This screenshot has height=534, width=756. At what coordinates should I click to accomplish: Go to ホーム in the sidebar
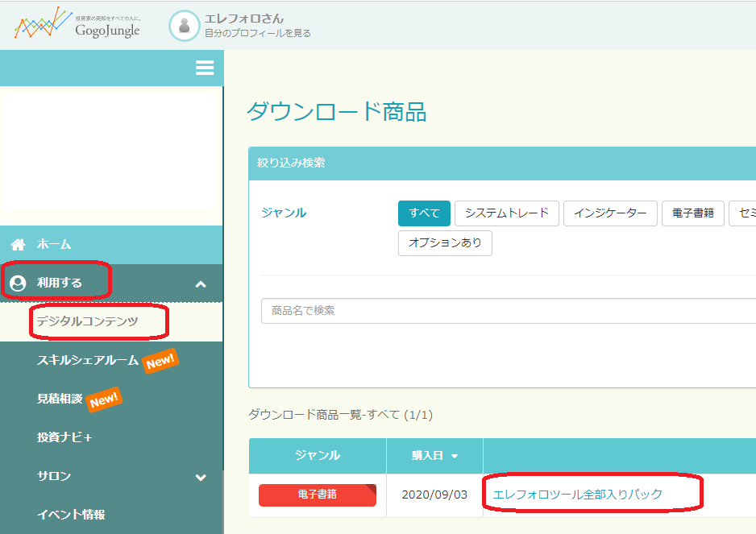(x=54, y=244)
